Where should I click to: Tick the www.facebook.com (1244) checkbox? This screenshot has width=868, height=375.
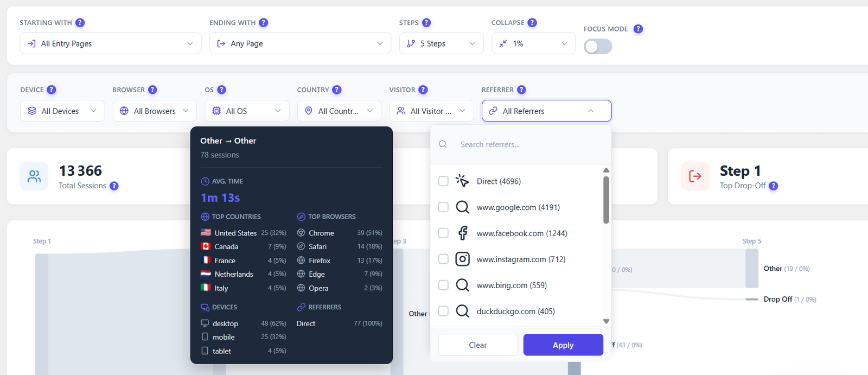pyautogui.click(x=443, y=233)
